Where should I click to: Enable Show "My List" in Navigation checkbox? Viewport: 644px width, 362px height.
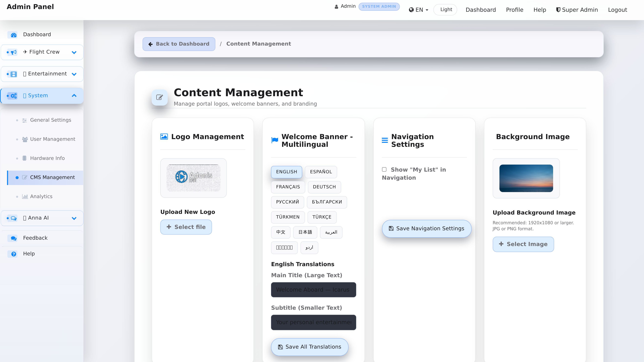pos(384,170)
